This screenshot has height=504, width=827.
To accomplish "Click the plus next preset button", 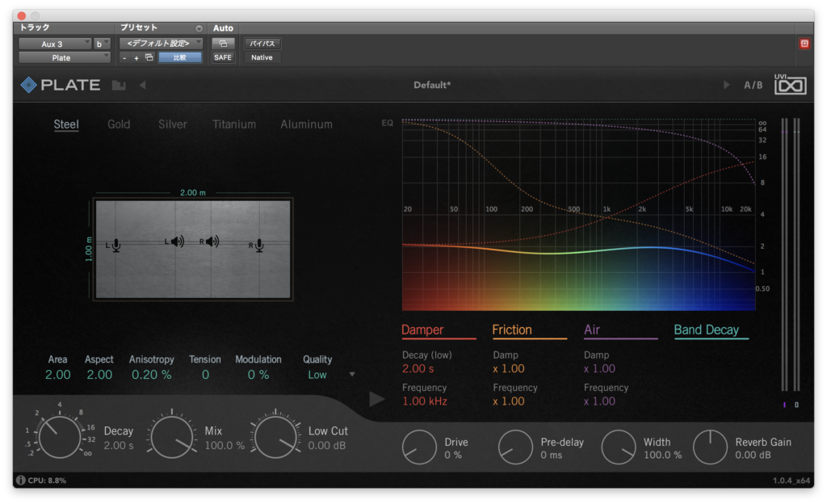I will [136, 58].
